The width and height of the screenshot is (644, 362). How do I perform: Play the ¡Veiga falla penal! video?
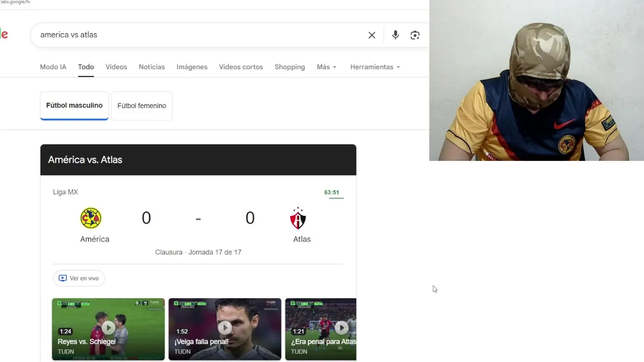pyautogui.click(x=225, y=329)
